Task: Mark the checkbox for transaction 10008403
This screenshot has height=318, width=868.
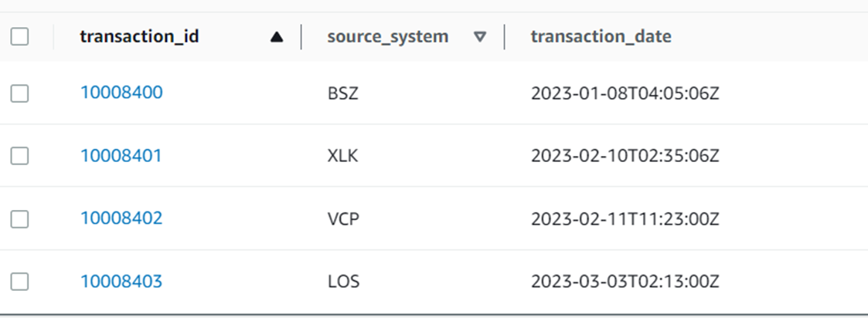Action: pos(20,282)
